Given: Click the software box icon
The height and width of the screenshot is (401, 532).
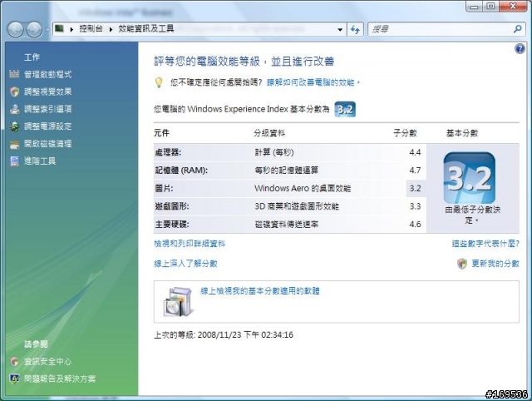Looking at the screenshot, I should (178, 302).
